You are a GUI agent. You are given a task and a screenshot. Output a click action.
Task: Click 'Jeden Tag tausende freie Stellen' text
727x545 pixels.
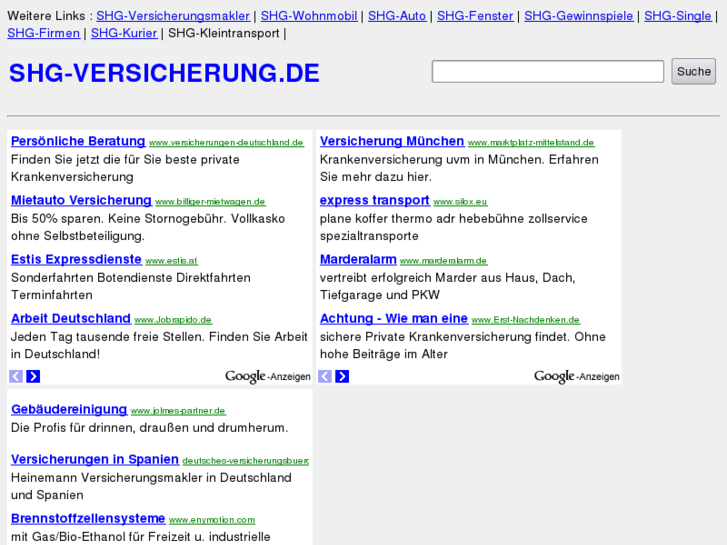[x=159, y=346]
